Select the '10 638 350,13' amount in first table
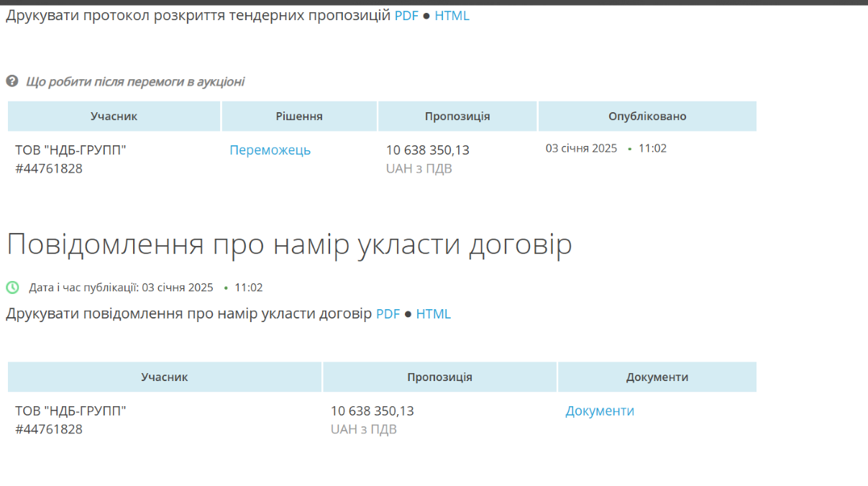 point(428,150)
